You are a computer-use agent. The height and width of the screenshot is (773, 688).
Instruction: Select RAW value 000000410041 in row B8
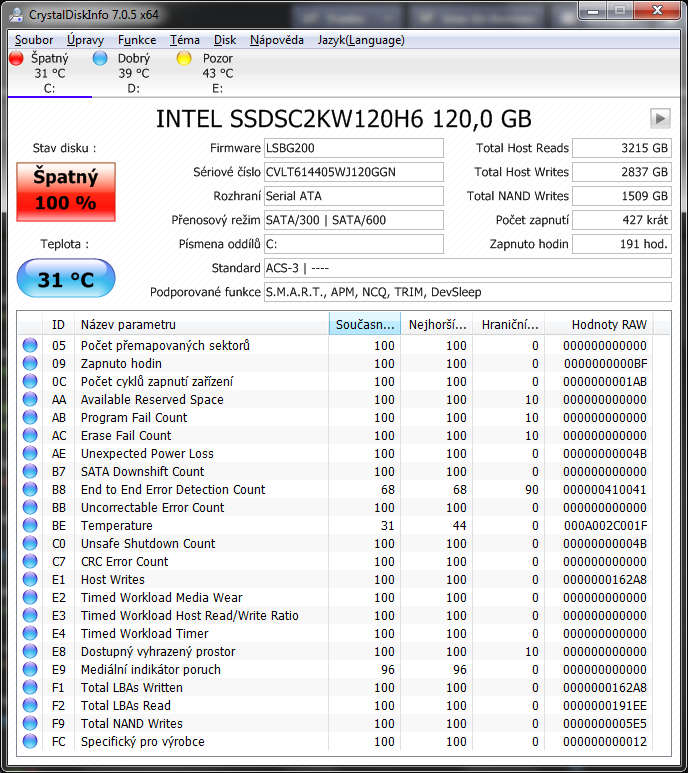tap(605, 490)
